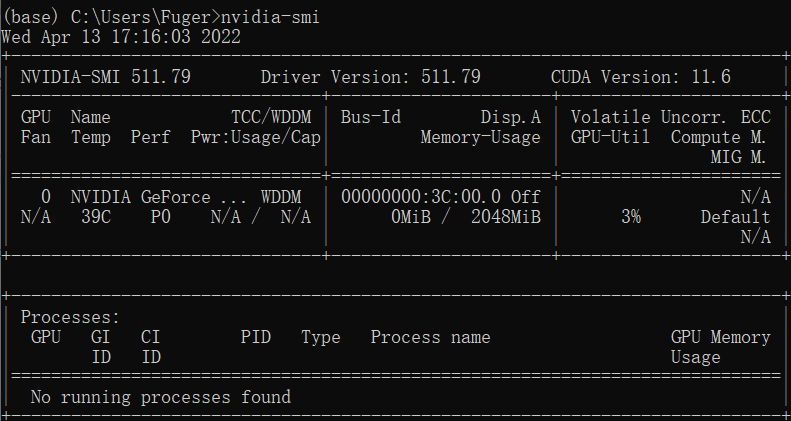Click the 'GPU Memory' column header
This screenshot has height=421, width=791.
click(x=720, y=337)
